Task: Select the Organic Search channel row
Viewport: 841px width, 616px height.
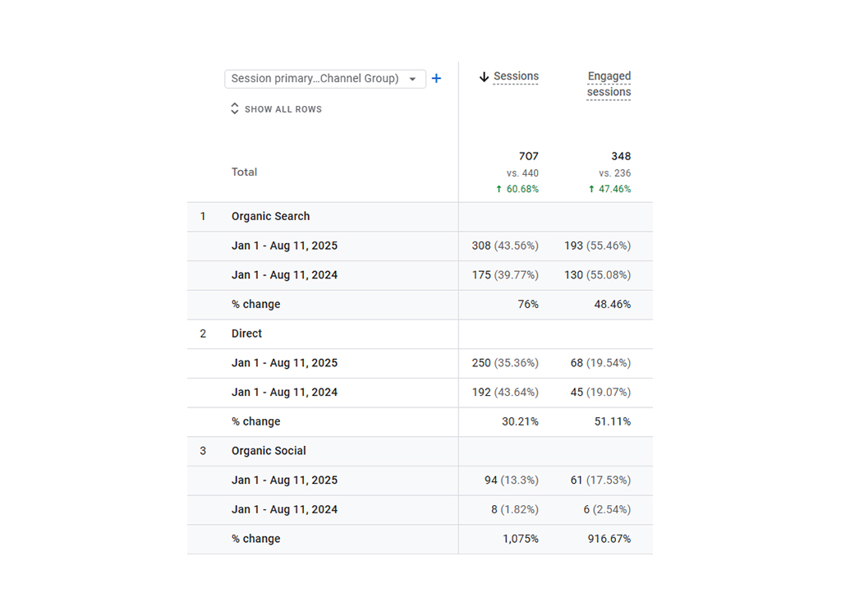Action: pyautogui.click(x=269, y=216)
